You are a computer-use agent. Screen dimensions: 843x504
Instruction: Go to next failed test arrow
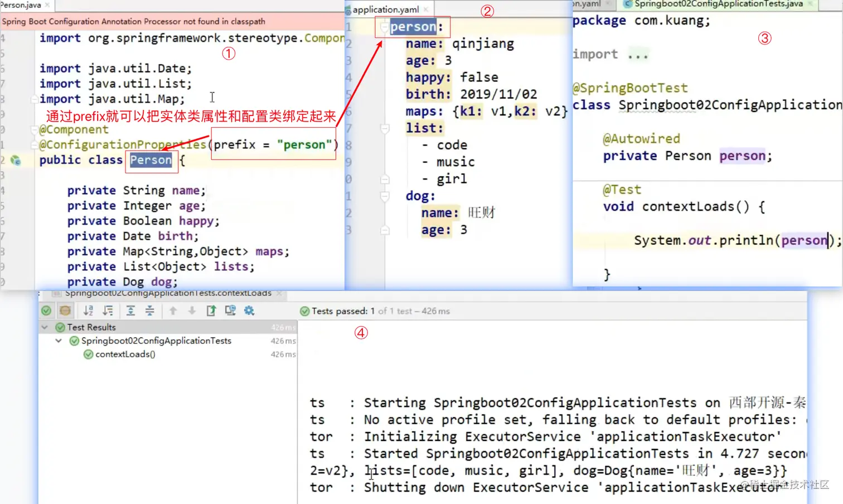(192, 311)
